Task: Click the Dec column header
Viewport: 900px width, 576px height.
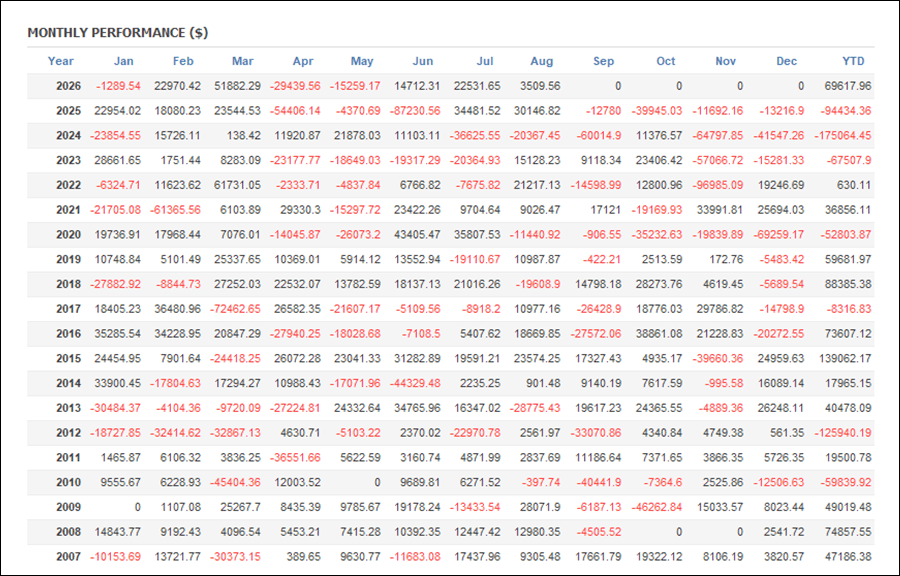Action: pos(786,61)
